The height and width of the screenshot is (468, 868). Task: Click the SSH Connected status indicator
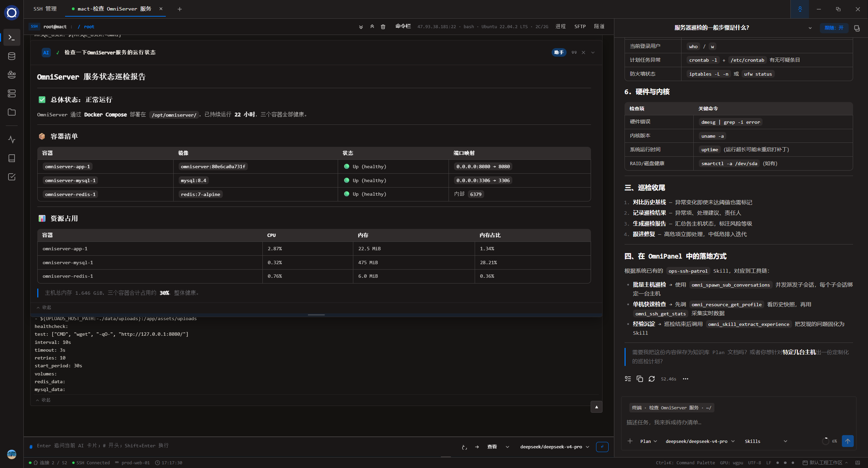91,463
